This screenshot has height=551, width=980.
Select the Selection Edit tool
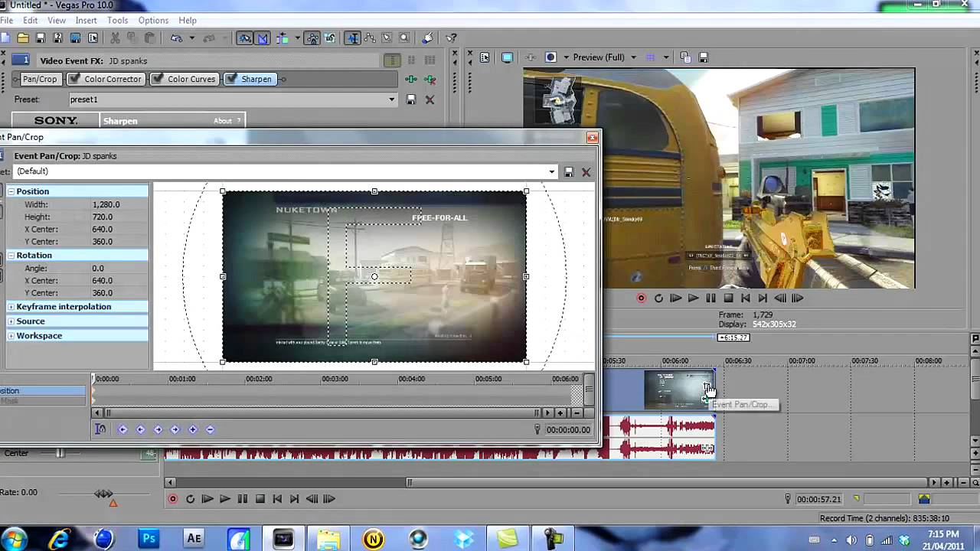coord(387,37)
